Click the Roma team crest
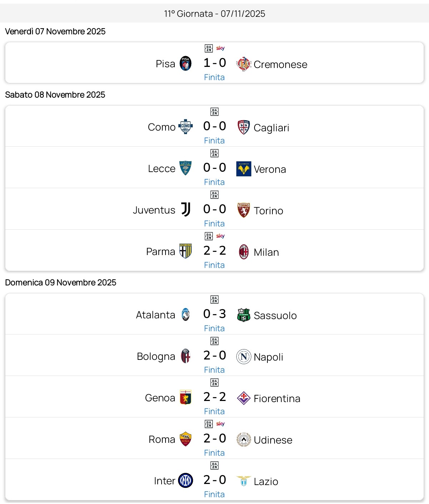The height and width of the screenshot is (504, 429). (186, 439)
